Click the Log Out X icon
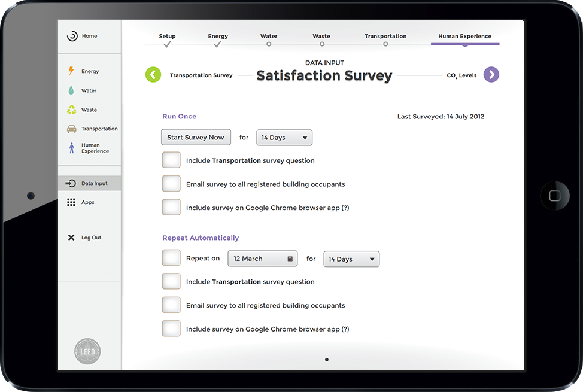 [71, 237]
